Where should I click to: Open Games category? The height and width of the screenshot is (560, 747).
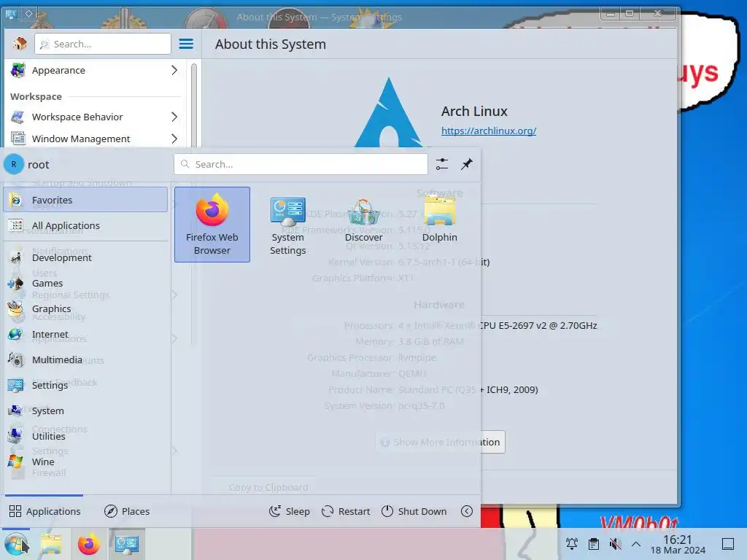point(85,284)
